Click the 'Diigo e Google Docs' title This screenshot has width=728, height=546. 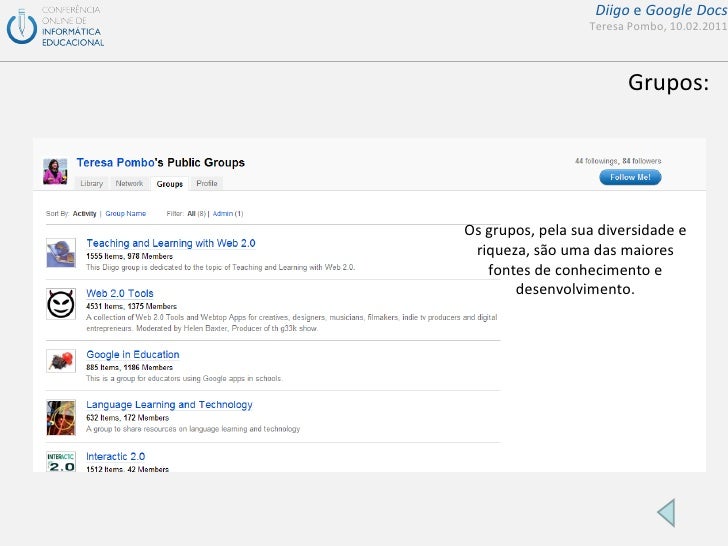[x=661, y=10]
